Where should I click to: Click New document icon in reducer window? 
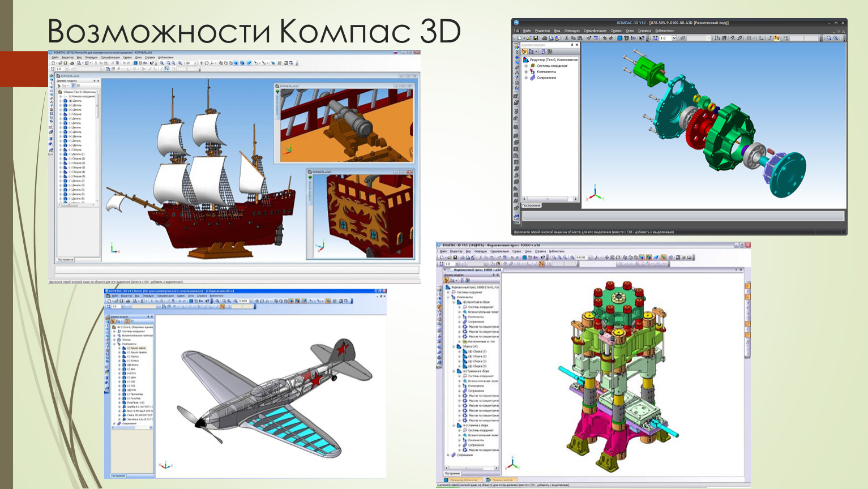click(x=519, y=38)
